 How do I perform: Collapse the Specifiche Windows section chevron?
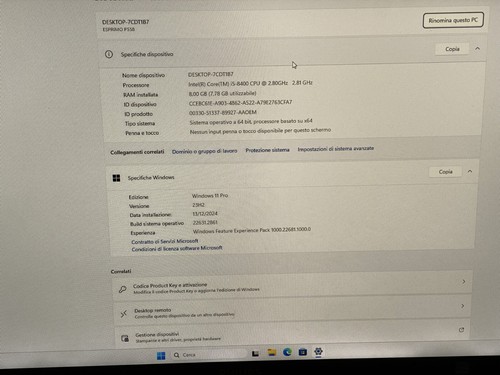coord(470,171)
